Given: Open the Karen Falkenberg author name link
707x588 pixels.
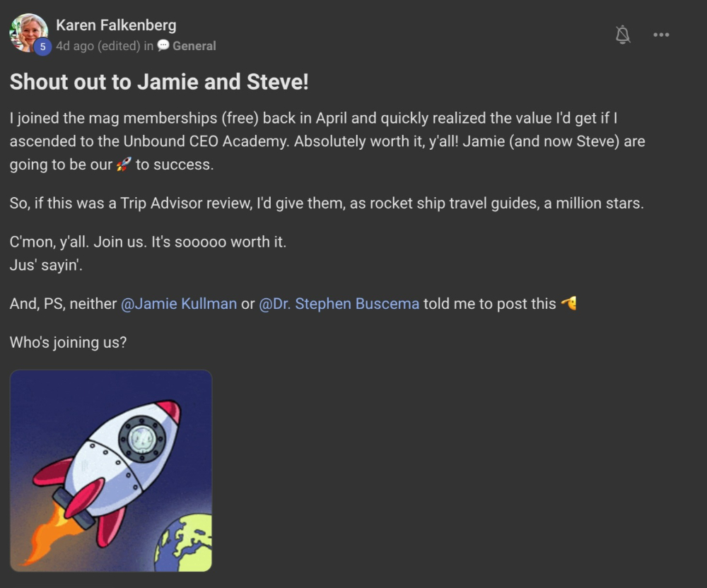Looking at the screenshot, I should pyautogui.click(x=116, y=25).
